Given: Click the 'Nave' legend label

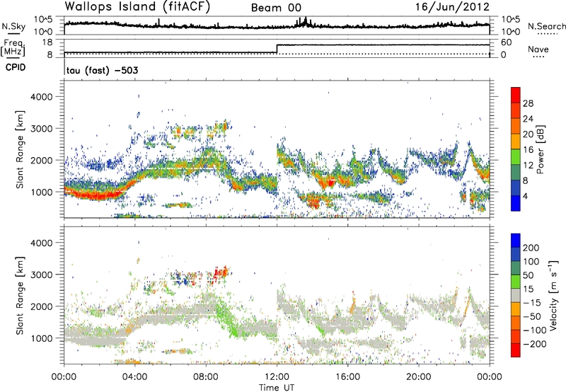Looking at the screenshot, I should (x=538, y=49).
